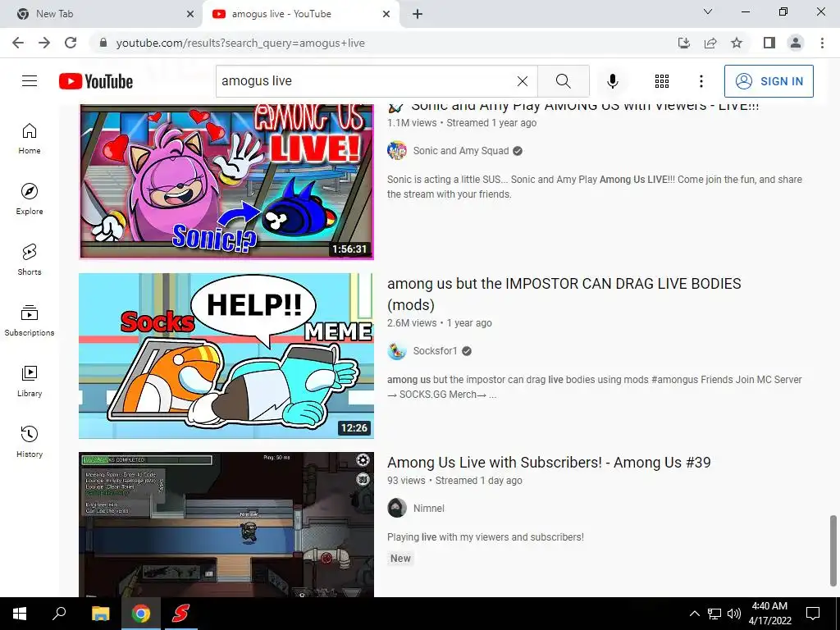Close the amogus live YouTube tab
Image resolution: width=840 pixels, height=630 pixels.
(386, 14)
